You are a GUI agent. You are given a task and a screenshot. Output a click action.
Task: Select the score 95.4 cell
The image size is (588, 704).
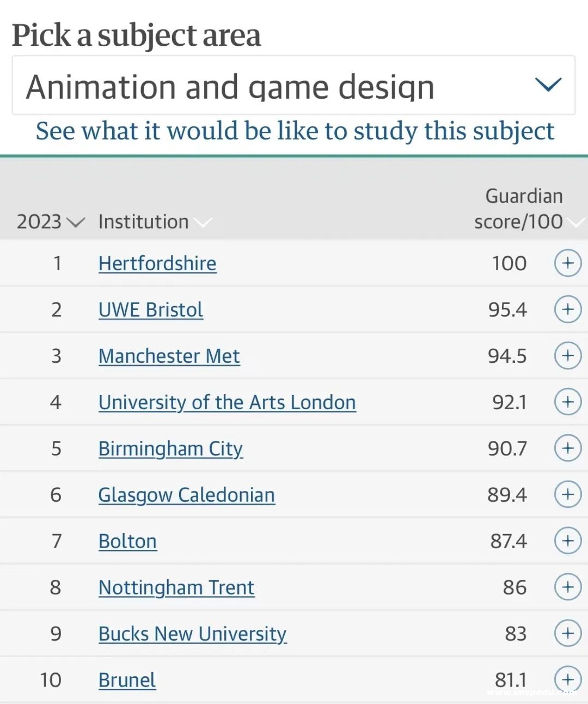click(x=507, y=310)
